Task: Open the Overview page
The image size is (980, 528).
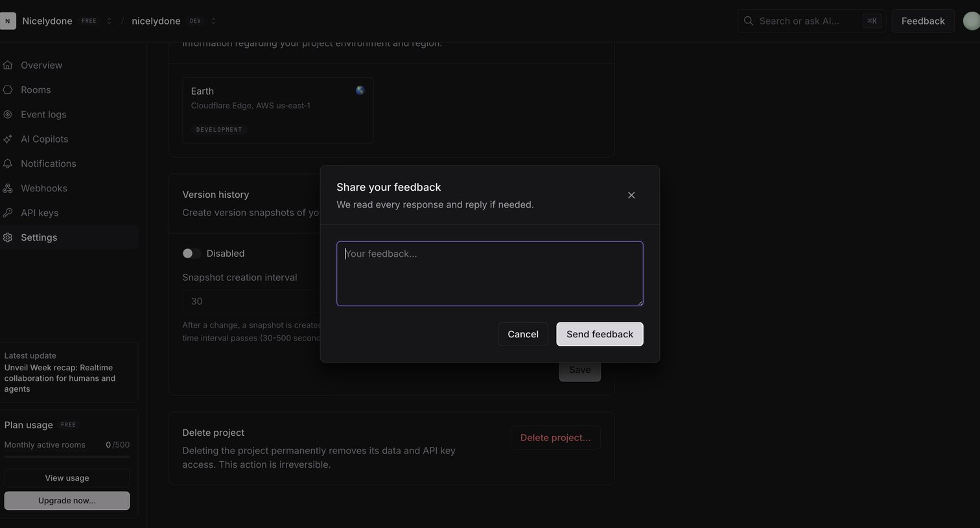Action: [69, 65]
